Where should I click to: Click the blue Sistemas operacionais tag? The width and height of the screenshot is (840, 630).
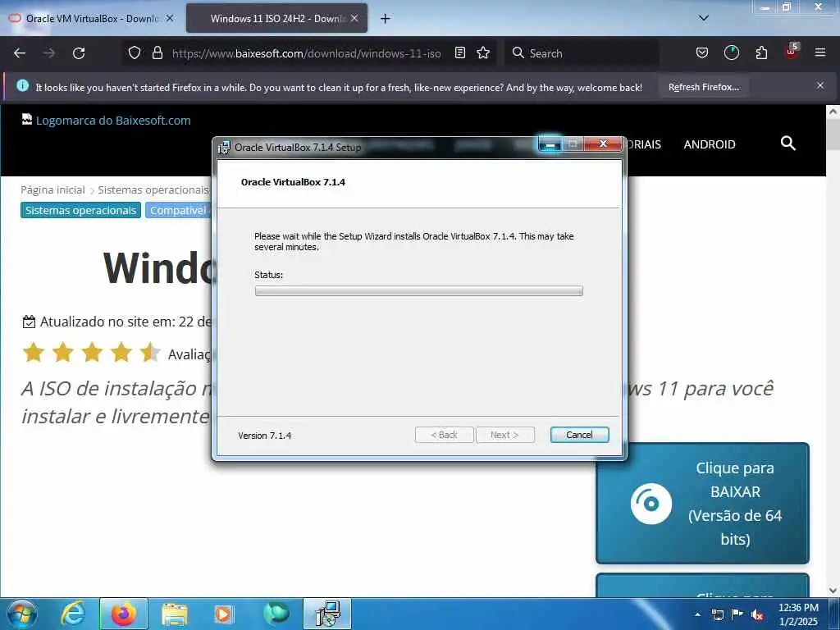point(81,210)
